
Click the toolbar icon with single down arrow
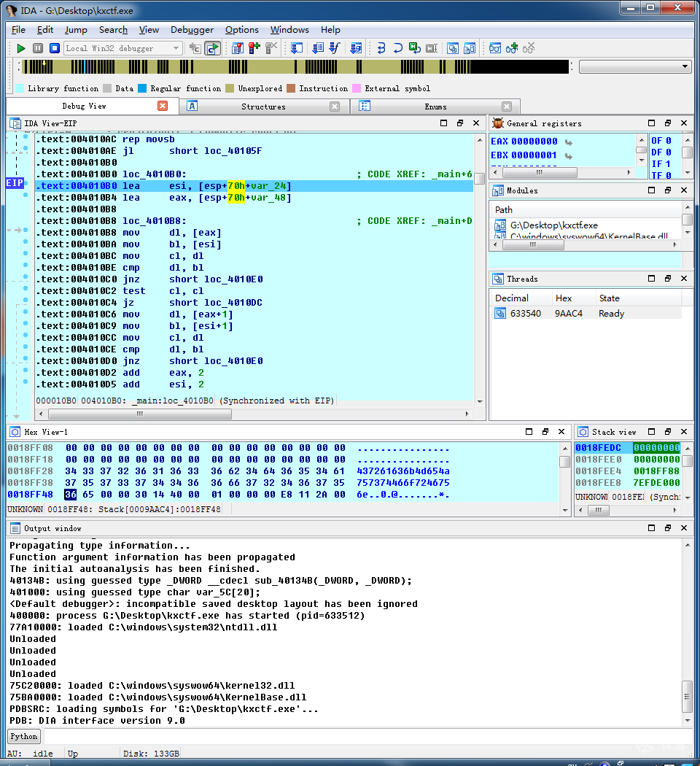tap(297, 48)
